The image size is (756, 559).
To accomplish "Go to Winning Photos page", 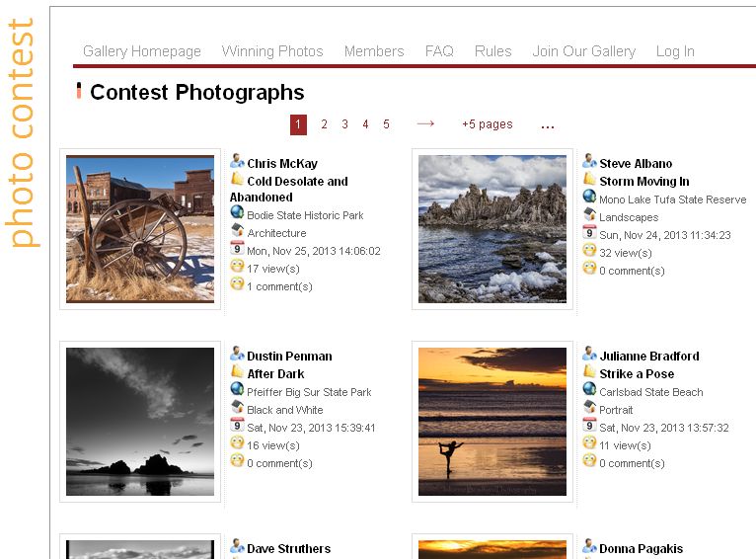I will [272, 51].
